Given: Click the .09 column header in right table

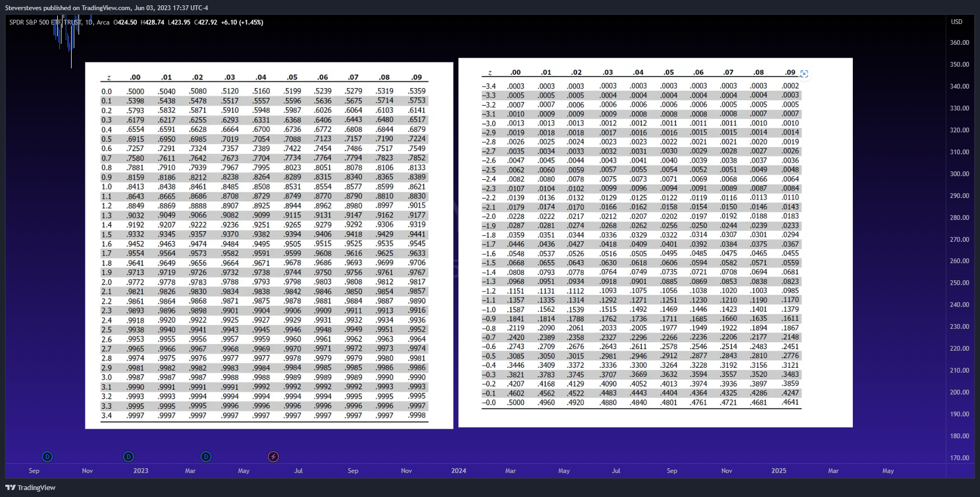Looking at the screenshot, I should [x=790, y=73].
